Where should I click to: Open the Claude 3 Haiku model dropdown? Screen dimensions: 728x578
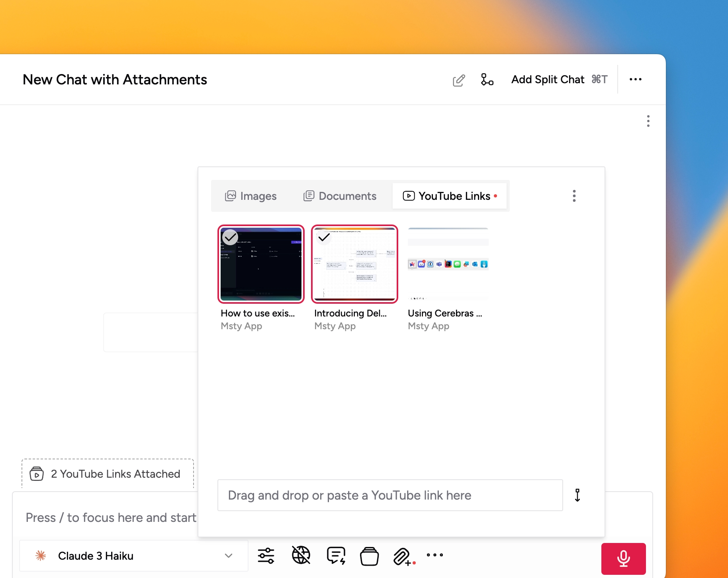133,555
